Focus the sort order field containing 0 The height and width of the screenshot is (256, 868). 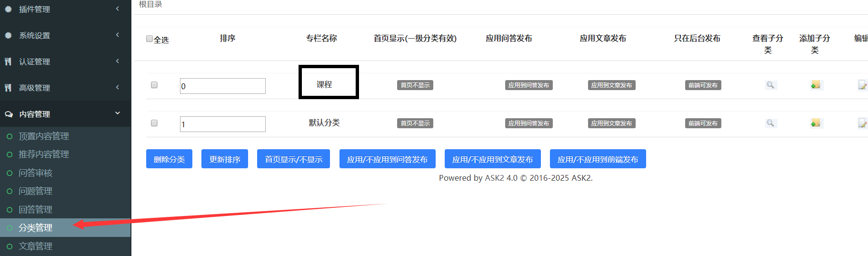(x=222, y=86)
